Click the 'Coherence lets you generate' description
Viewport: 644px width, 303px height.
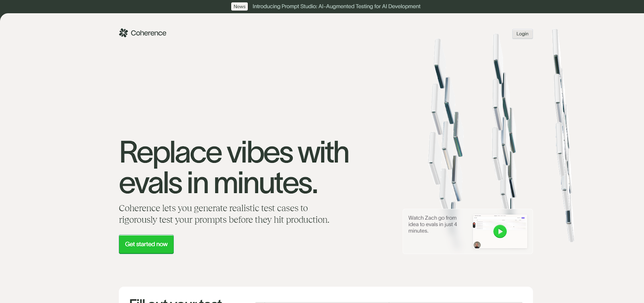click(x=224, y=214)
